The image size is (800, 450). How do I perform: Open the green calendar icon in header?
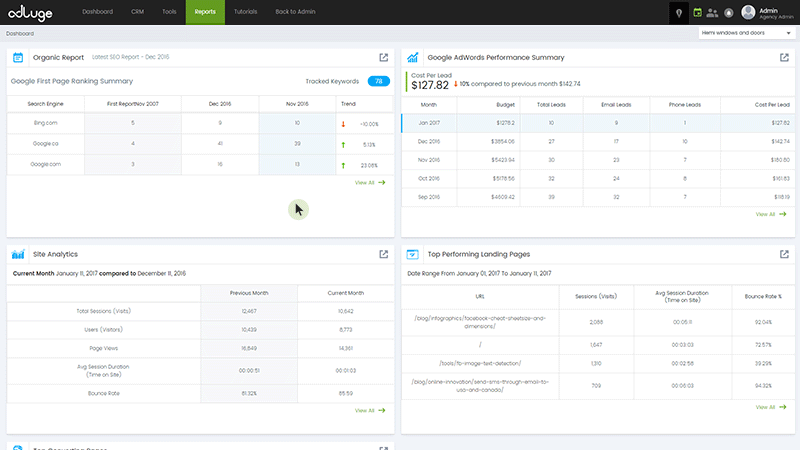click(x=697, y=12)
